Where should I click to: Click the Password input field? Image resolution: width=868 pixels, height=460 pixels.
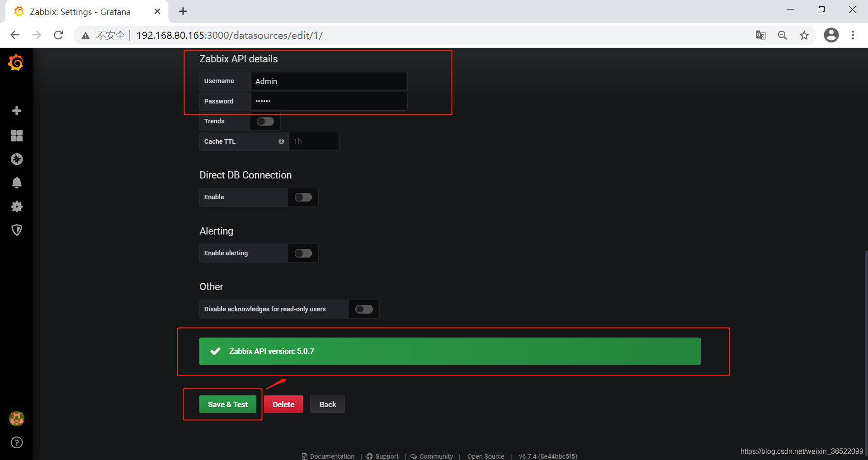coord(329,101)
